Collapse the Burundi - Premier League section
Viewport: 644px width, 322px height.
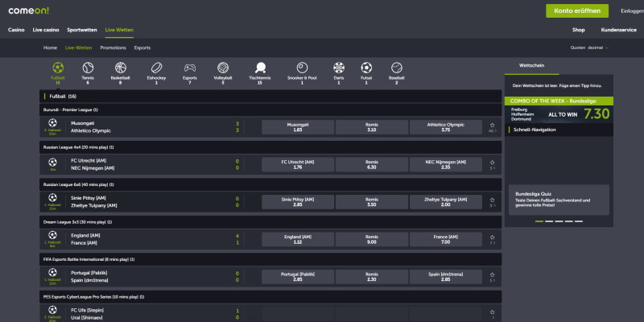pos(270,110)
